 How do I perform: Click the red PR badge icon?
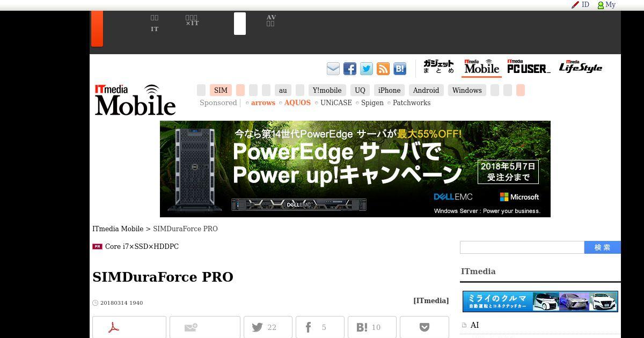pyautogui.click(x=97, y=247)
